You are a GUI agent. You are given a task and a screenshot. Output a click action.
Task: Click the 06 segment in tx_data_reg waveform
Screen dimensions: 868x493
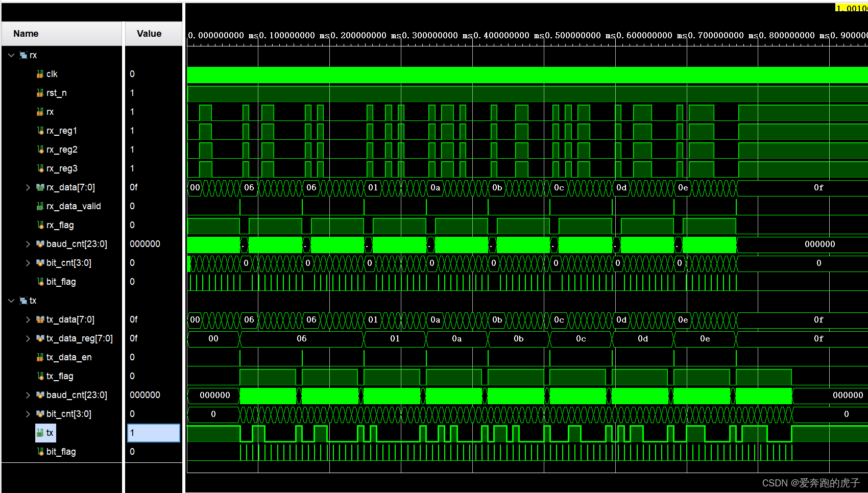[x=302, y=338]
